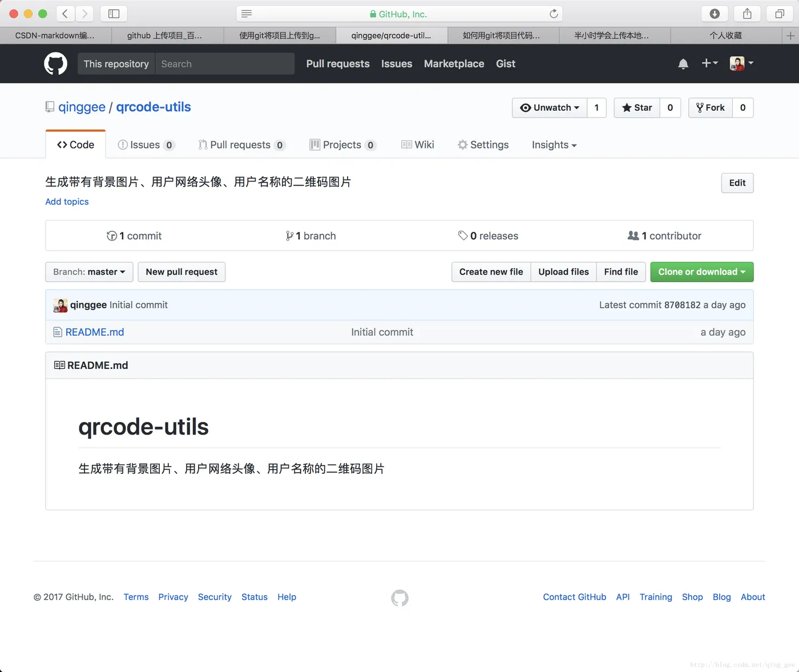Viewport: 799px width, 672px height.
Task: Open the Projects tab
Action: [342, 144]
